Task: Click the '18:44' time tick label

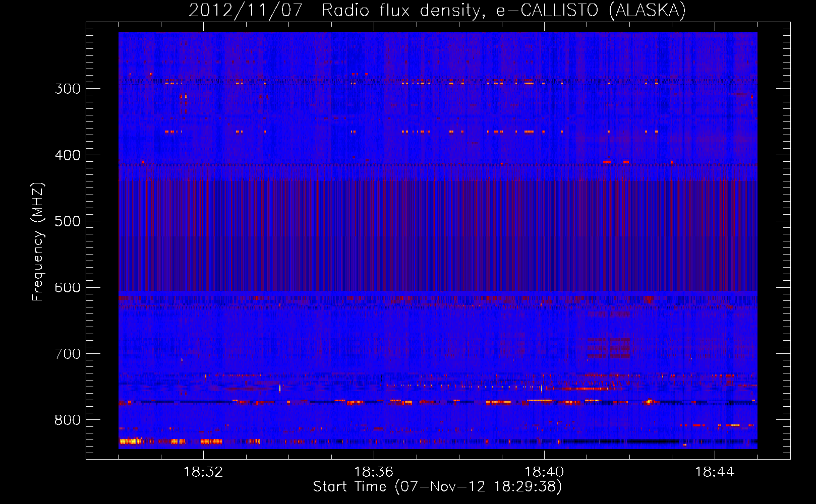Action: pyautogui.click(x=715, y=472)
